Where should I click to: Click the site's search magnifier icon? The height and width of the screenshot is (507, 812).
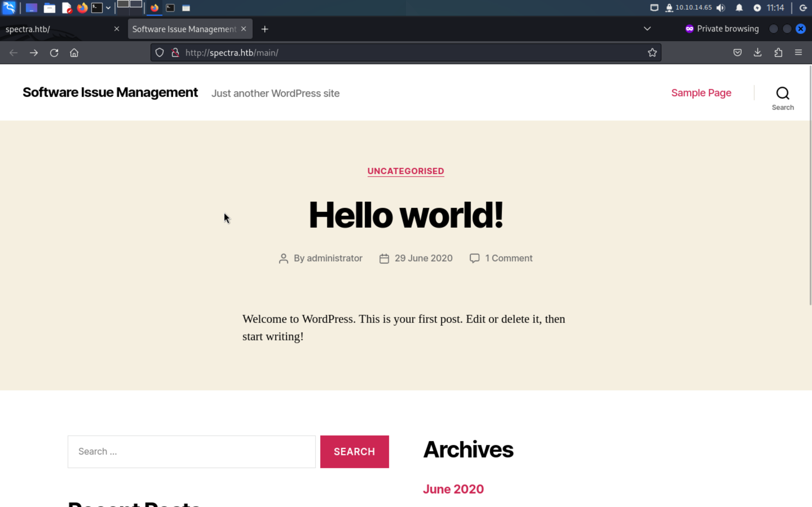(x=782, y=94)
